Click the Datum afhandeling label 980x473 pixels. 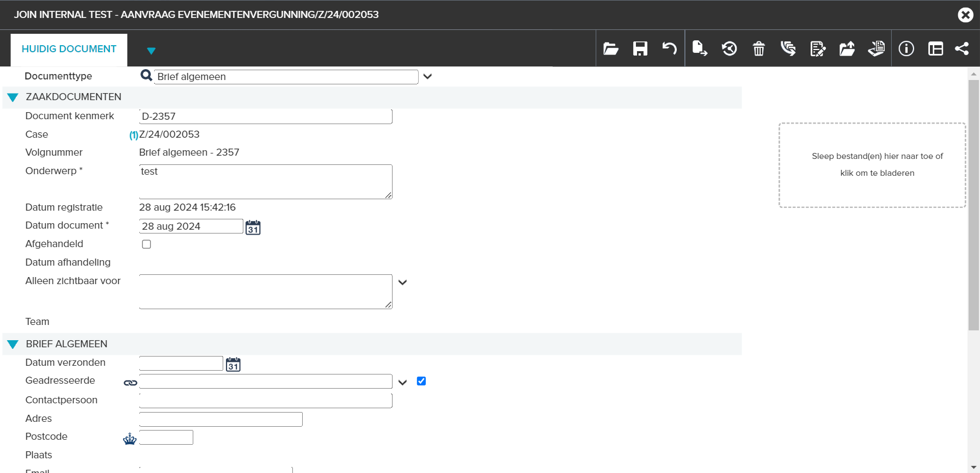(x=68, y=262)
